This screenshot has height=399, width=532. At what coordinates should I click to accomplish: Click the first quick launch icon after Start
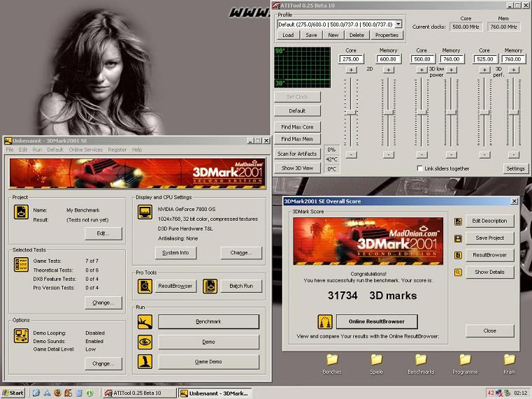(x=36, y=393)
